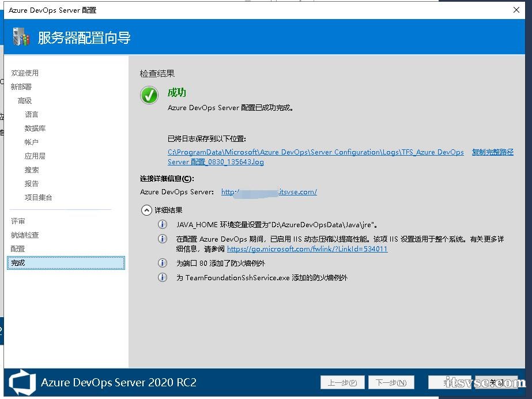532x399 pixels.
Task: Click the 复制完整路径 link
Action: 492,152
